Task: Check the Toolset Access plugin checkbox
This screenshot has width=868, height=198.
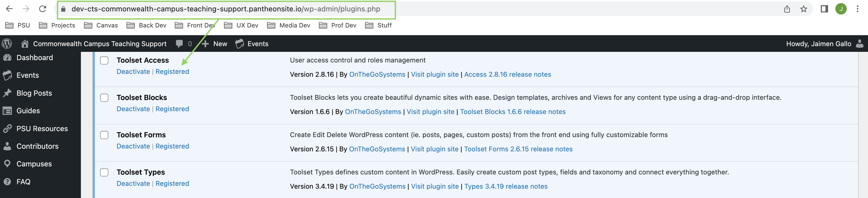Action: coord(104,60)
